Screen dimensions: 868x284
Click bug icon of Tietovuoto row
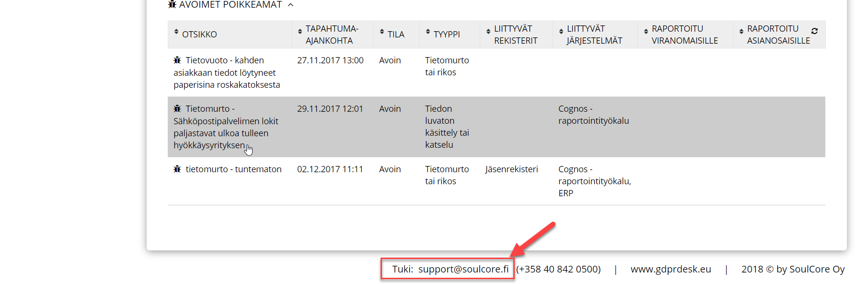coord(177,60)
